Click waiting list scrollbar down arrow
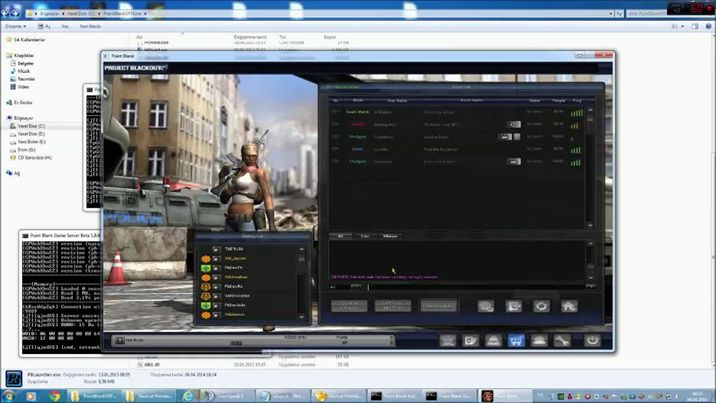 point(301,316)
